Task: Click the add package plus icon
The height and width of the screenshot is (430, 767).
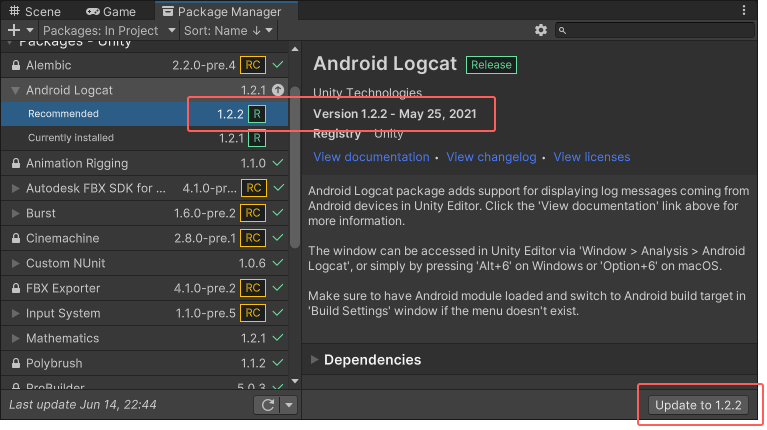Action: click(x=14, y=30)
